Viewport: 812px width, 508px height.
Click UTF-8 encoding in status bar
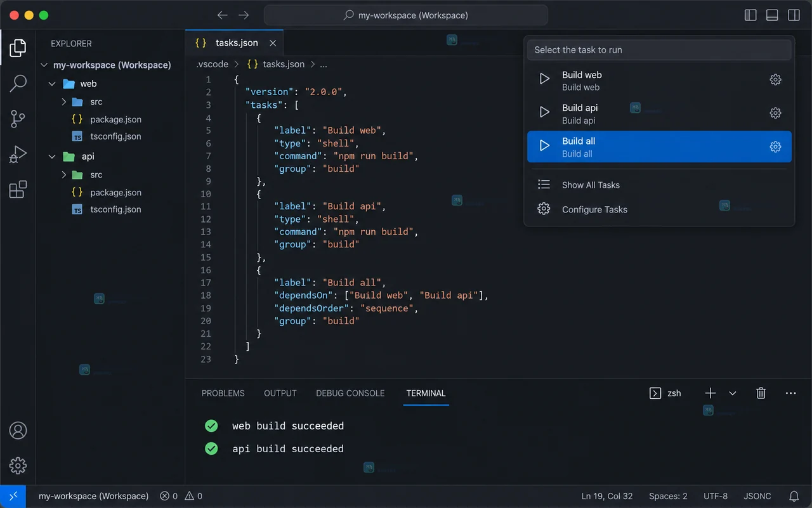point(716,496)
